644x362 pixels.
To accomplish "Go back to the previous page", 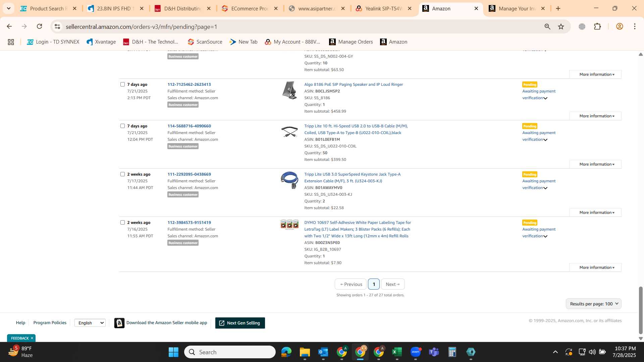I will 9,26.
